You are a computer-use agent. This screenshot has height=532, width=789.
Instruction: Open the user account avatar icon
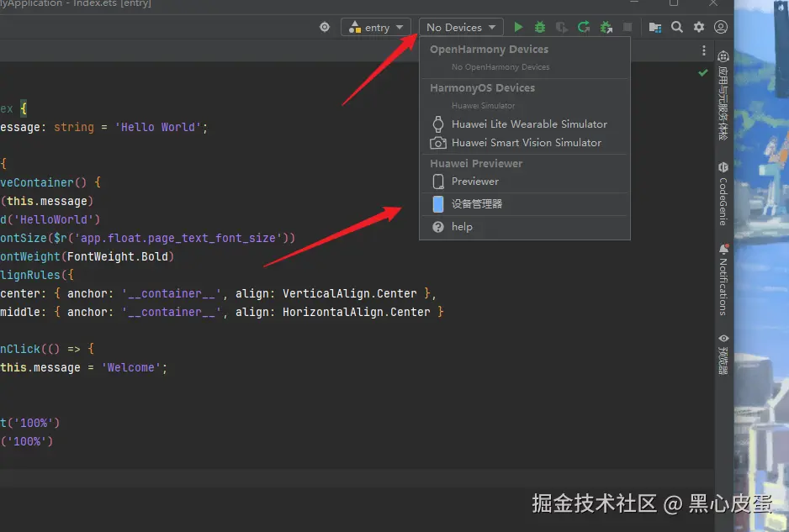pos(721,27)
